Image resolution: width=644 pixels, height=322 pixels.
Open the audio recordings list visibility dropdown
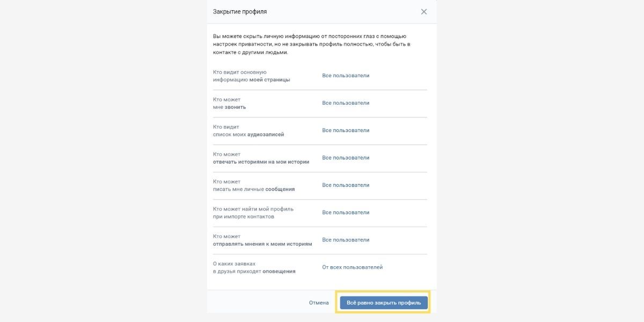(x=346, y=130)
